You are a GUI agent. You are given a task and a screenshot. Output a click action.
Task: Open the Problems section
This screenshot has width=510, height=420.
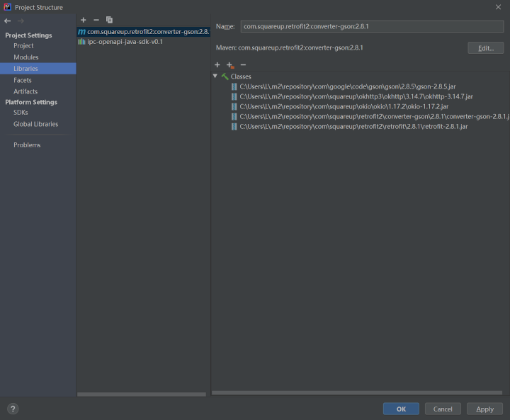(x=27, y=145)
